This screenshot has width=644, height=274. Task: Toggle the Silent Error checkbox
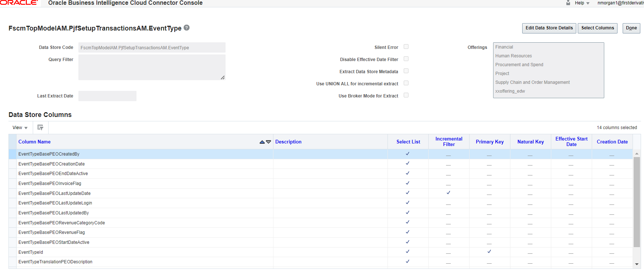click(406, 47)
